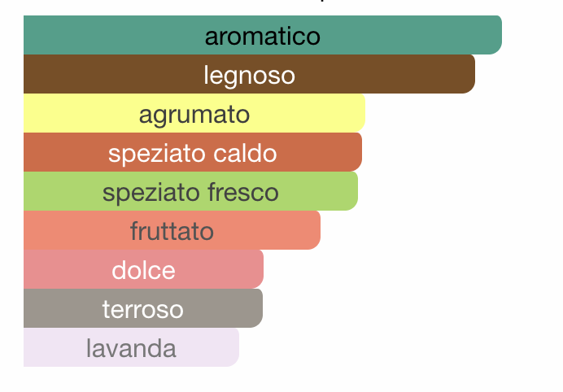This screenshot has width=563, height=392.
Task: Select the brown legnoso bar
Action: click(x=249, y=74)
